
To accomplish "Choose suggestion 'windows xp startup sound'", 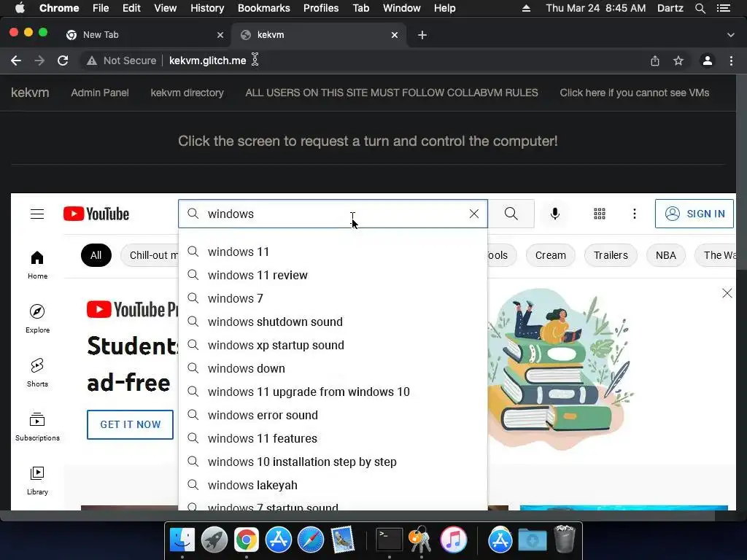I will tap(333, 345).
